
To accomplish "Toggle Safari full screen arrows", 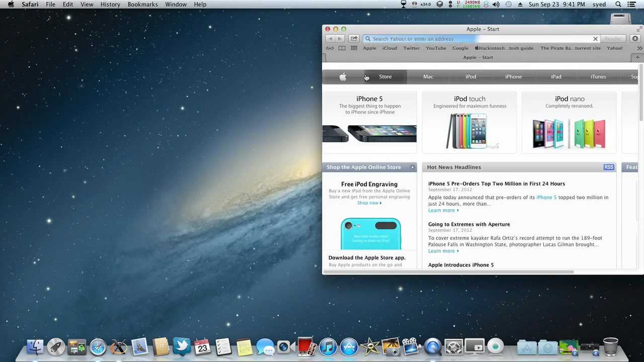I will click(x=639, y=29).
